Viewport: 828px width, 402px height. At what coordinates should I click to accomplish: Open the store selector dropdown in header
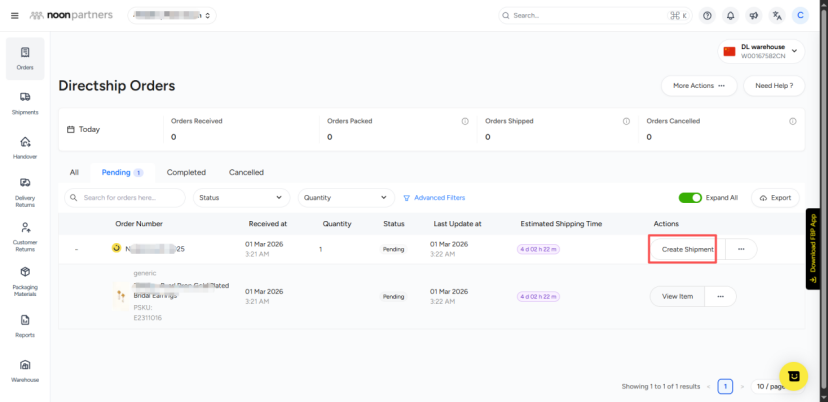point(172,15)
